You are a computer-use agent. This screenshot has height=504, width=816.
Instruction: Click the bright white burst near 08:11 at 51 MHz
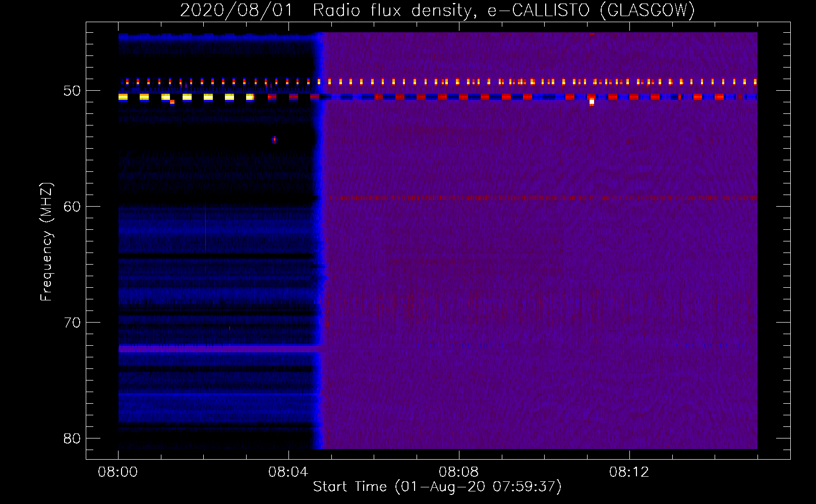(x=592, y=102)
